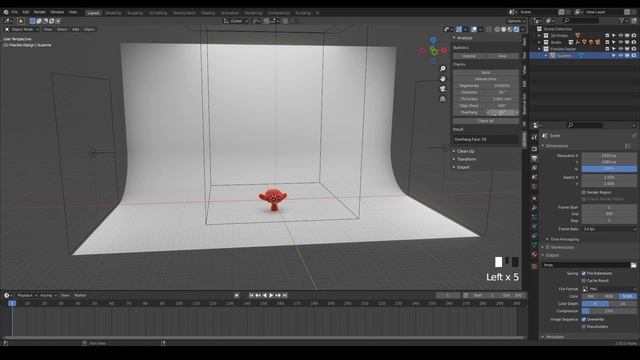Open Render properties tab icon
Screen dimensions: 640x360
pyautogui.click(x=534, y=149)
